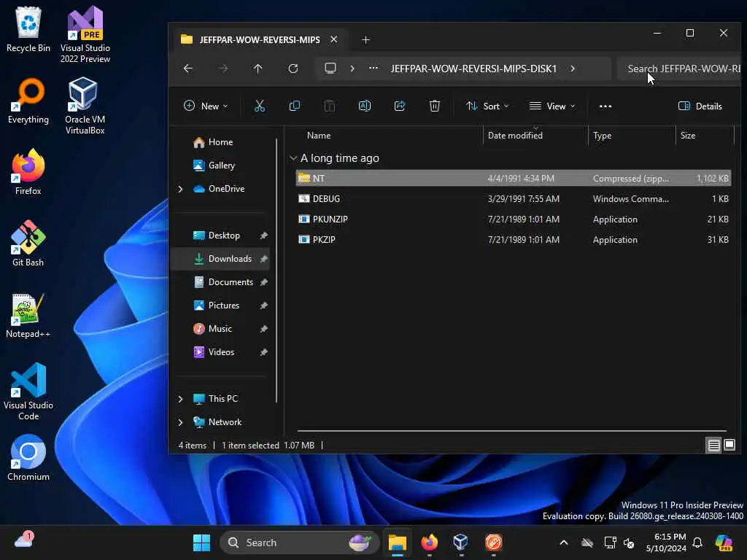Image resolution: width=747 pixels, height=560 pixels.
Task: Open the View layout dropdown
Action: 552,106
